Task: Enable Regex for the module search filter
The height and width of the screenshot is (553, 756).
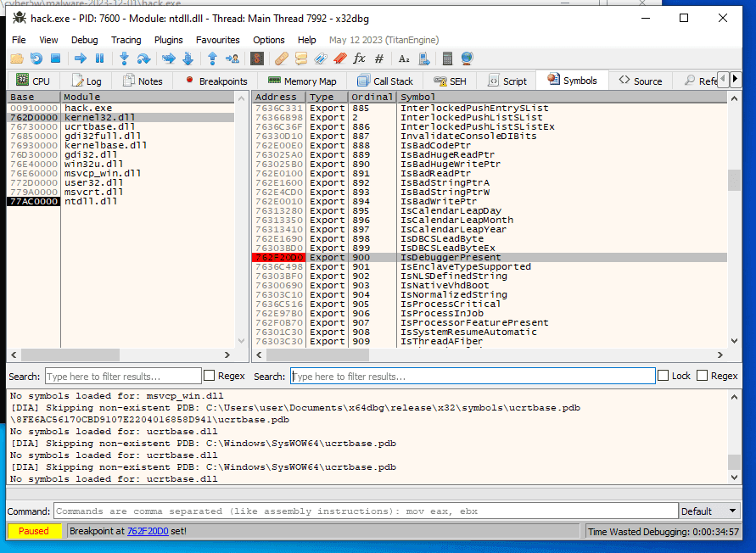Action: point(210,376)
